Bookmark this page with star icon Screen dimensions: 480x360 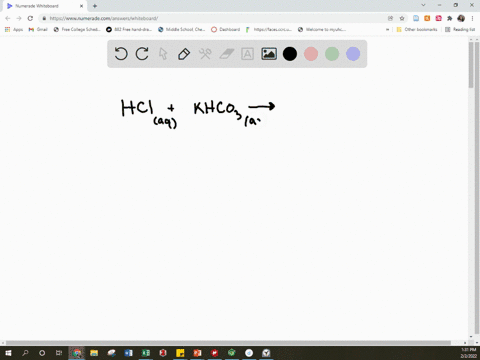click(402, 18)
